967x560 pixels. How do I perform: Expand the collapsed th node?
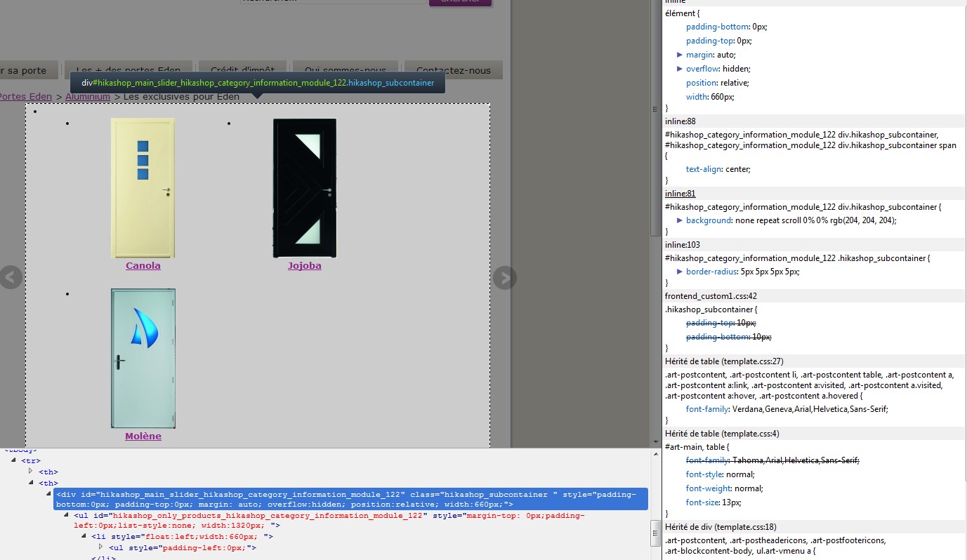click(31, 472)
